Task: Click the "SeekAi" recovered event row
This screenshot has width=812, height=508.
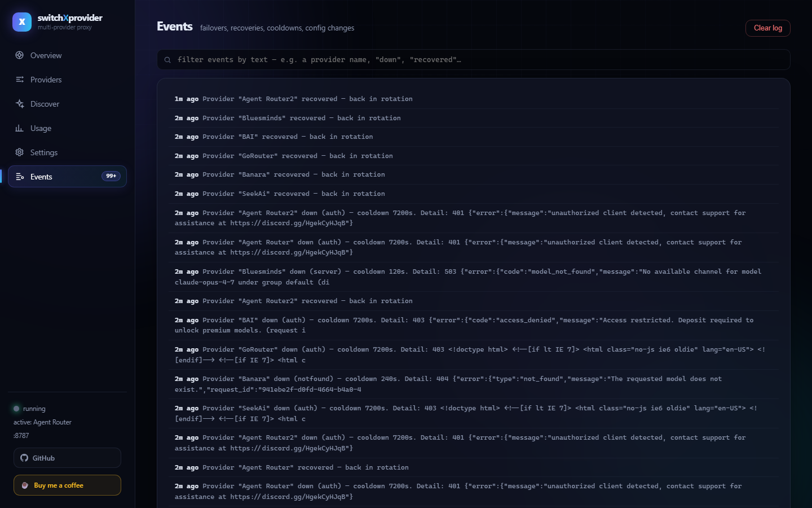Action: [474, 194]
